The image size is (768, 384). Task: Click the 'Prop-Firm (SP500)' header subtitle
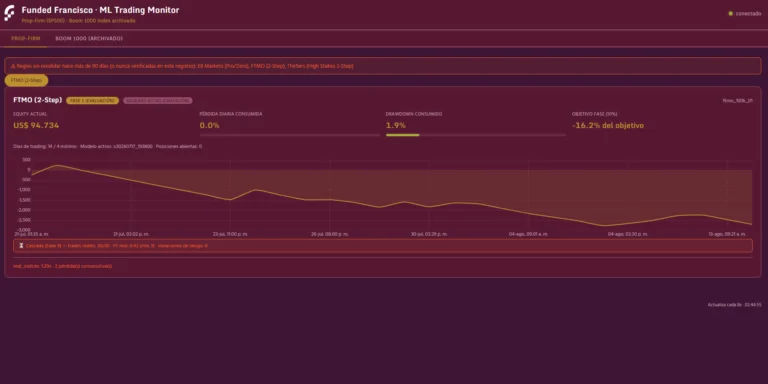click(x=78, y=21)
